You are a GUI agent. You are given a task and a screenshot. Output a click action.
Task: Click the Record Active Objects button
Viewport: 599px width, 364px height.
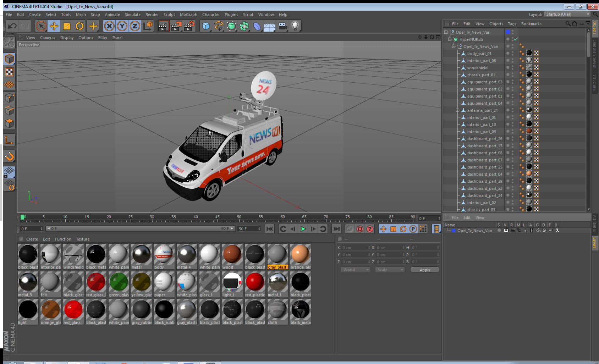[350, 229]
